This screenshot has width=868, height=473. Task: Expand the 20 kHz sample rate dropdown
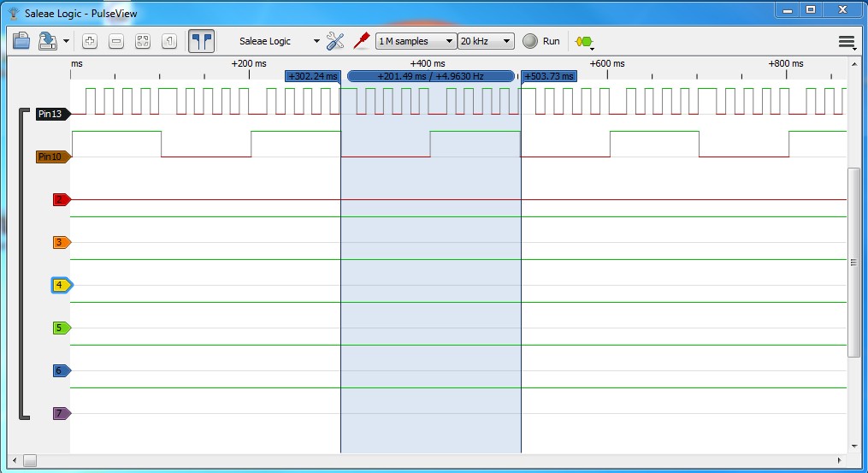pyautogui.click(x=486, y=41)
